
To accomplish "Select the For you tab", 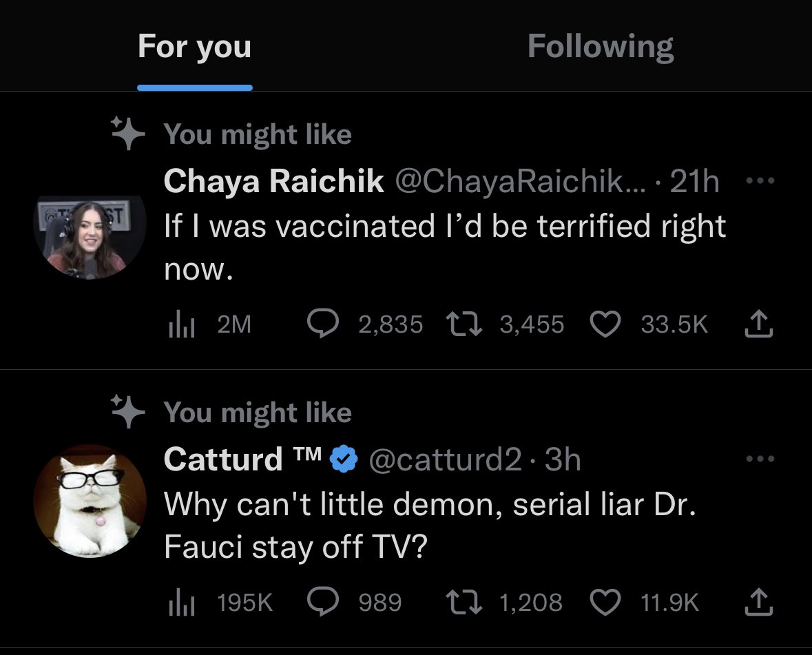I will (x=194, y=47).
